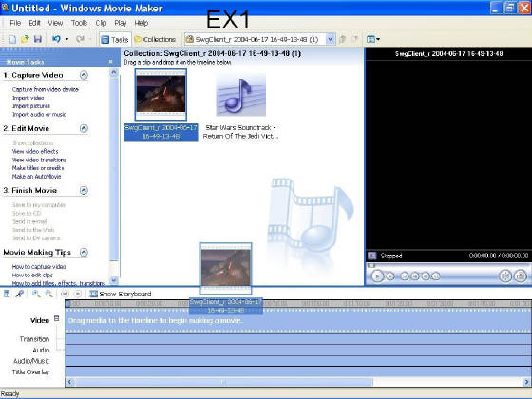Click the Set Audio Levels icon
This screenshot has height=399, width=532.
tap(7, 294)
